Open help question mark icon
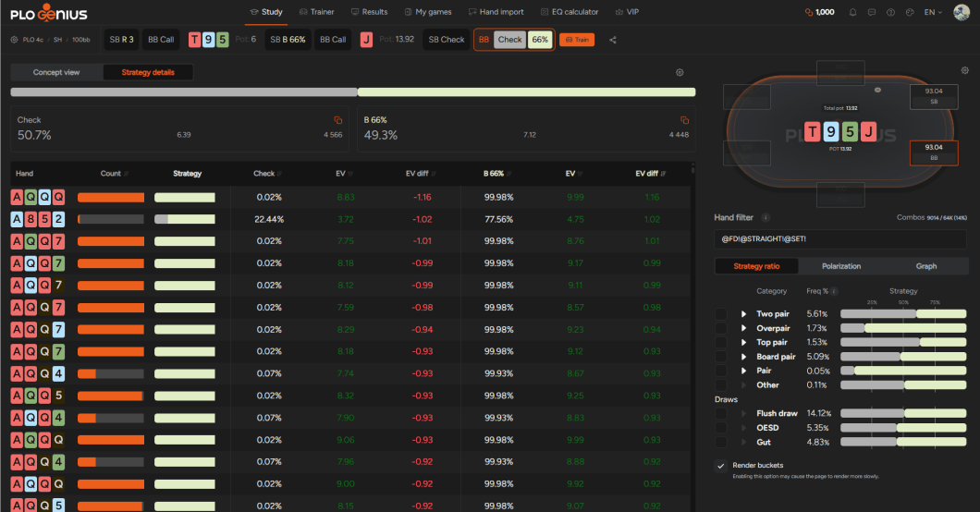This screenshot has height=512, width=980. pyautogui.click(x=890, y=12)
